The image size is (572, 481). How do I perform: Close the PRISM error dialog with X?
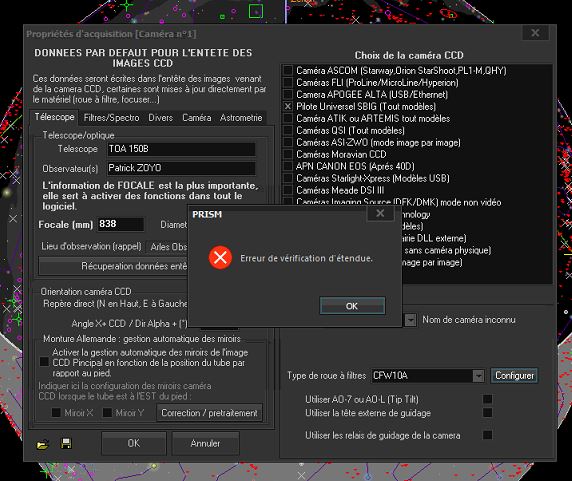point(380,213)
